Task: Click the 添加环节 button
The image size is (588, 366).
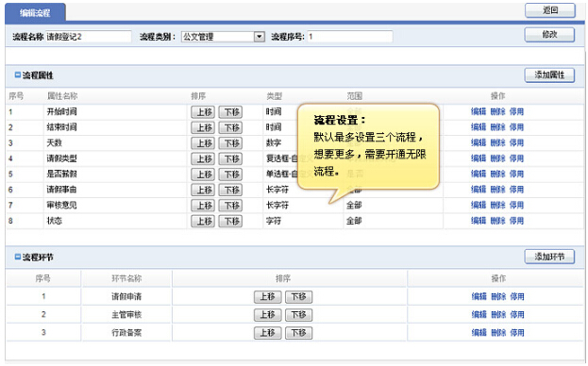Action: pos(549,257)
